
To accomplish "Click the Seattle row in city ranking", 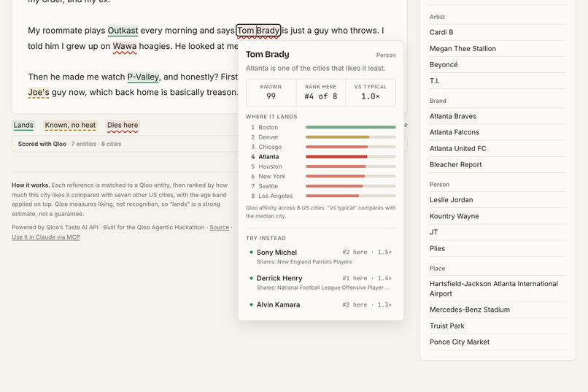I will tap(320, 186).
